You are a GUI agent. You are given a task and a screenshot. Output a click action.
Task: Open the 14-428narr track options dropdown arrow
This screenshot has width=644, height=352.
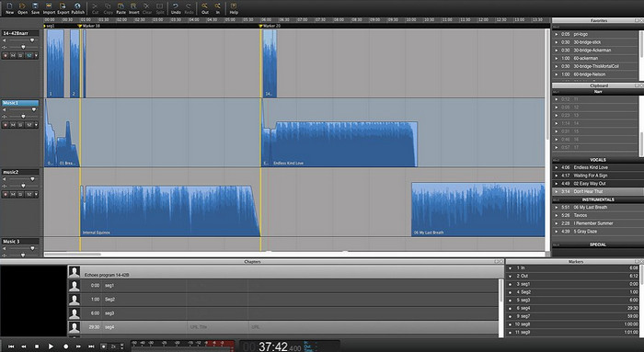pyautogui.click(x=36, y=55)
